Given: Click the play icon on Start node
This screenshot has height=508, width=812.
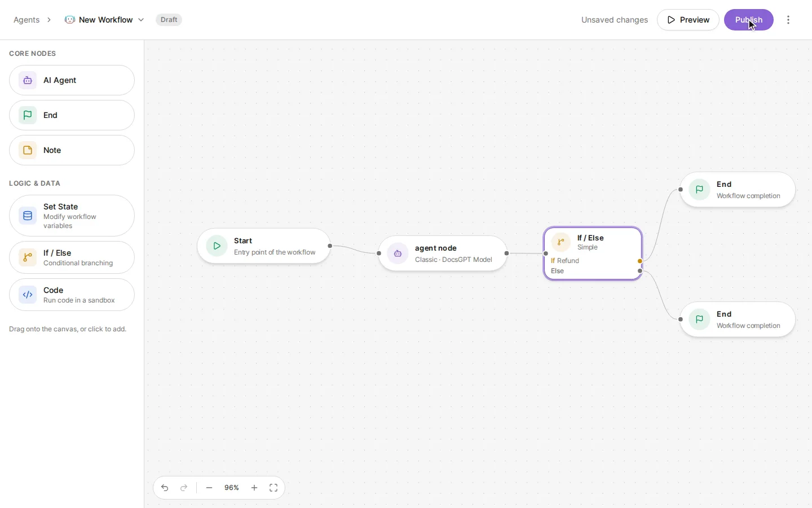Looking at the screenshot, I should 217,246.
